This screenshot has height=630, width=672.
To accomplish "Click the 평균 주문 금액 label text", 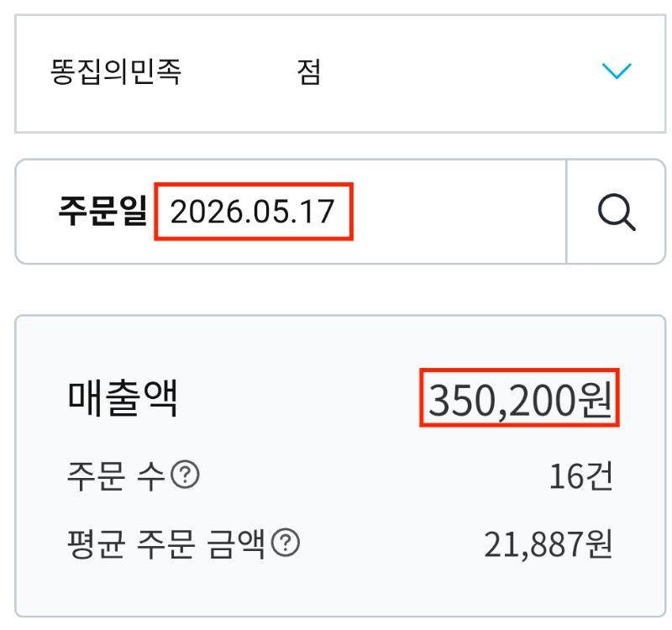I will pyautogui.click(x=166, y=543).
